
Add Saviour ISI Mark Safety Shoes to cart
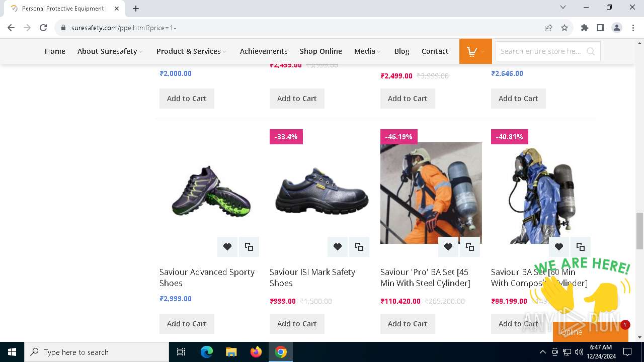point(297,324)
